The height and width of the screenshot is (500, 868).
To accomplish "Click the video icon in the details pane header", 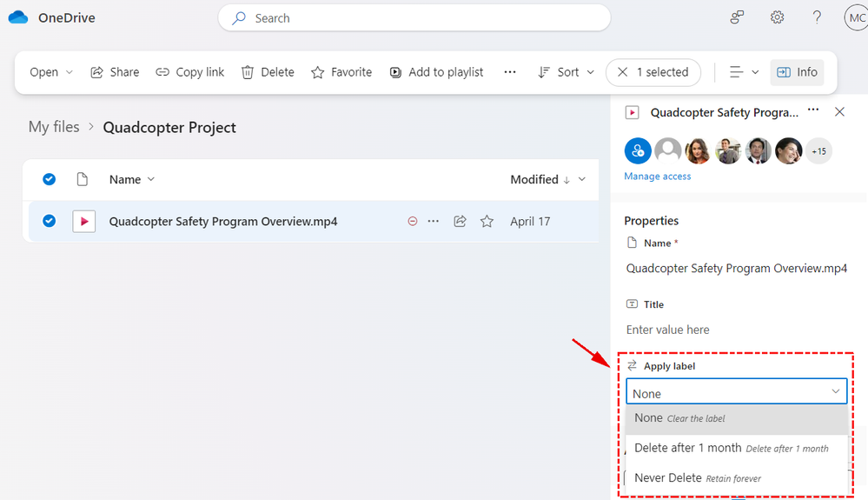I will (x=632, y=112).
